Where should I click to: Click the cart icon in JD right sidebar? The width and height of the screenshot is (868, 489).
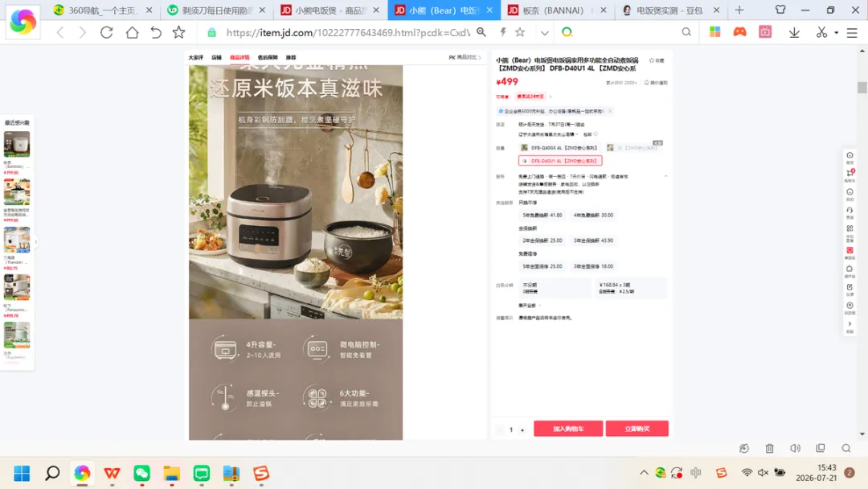[850, 175]
